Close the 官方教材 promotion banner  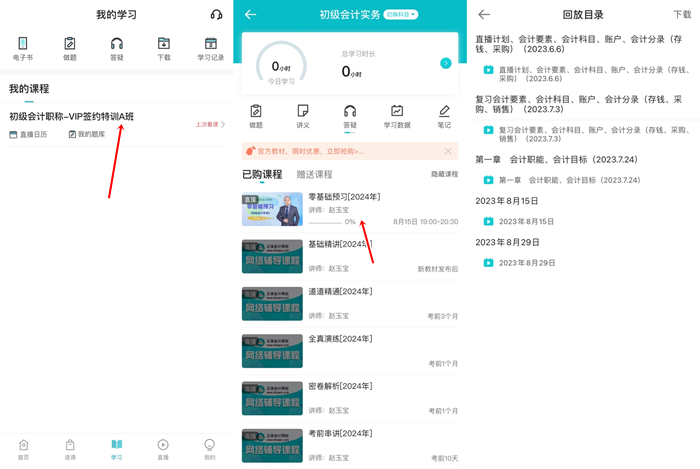click(x=448, y=151)
